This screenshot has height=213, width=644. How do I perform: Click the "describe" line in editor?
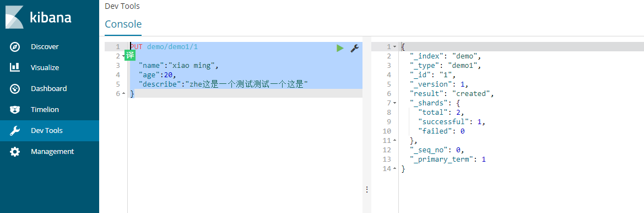pyautogui.click(x=224, y=84)
